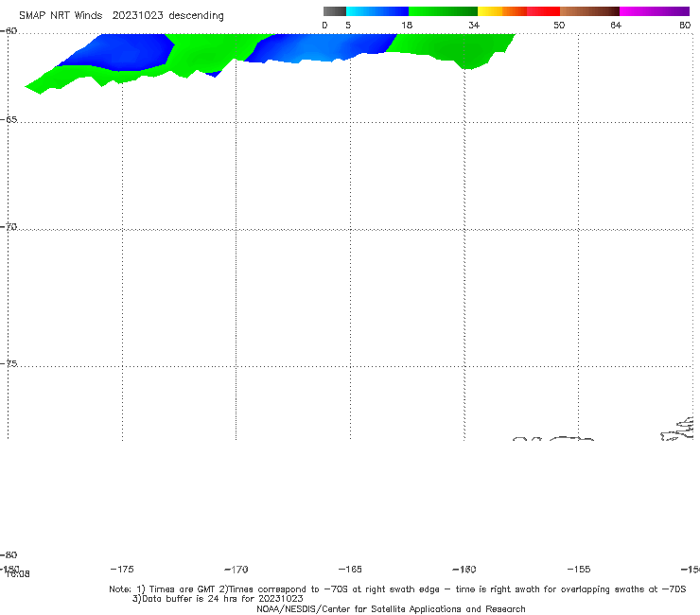Screen dimensions: 700x615
Task: Click the magenta-purple segment of the color bar
Action: point(655,11)
